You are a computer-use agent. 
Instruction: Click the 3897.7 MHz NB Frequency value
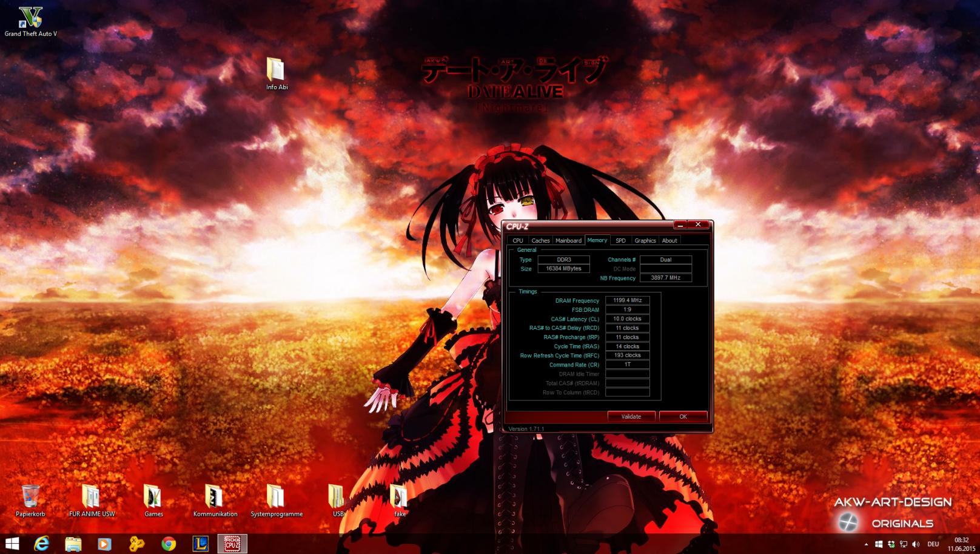[x=665, y=278]
